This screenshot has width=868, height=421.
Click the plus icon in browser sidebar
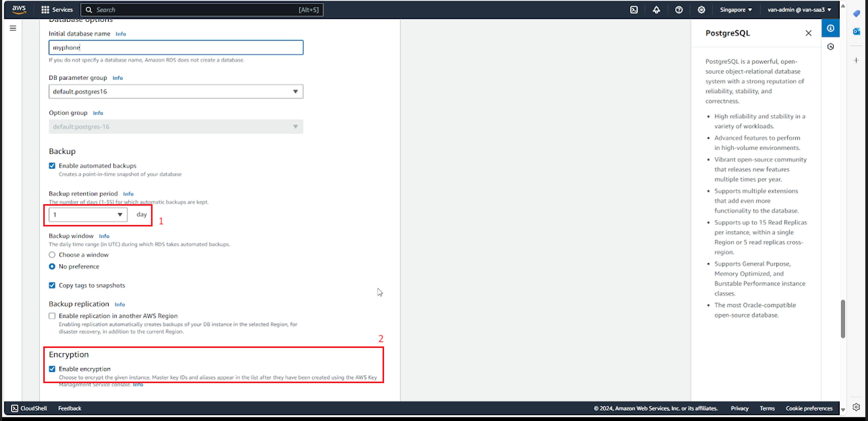click(x=856, y=60)
